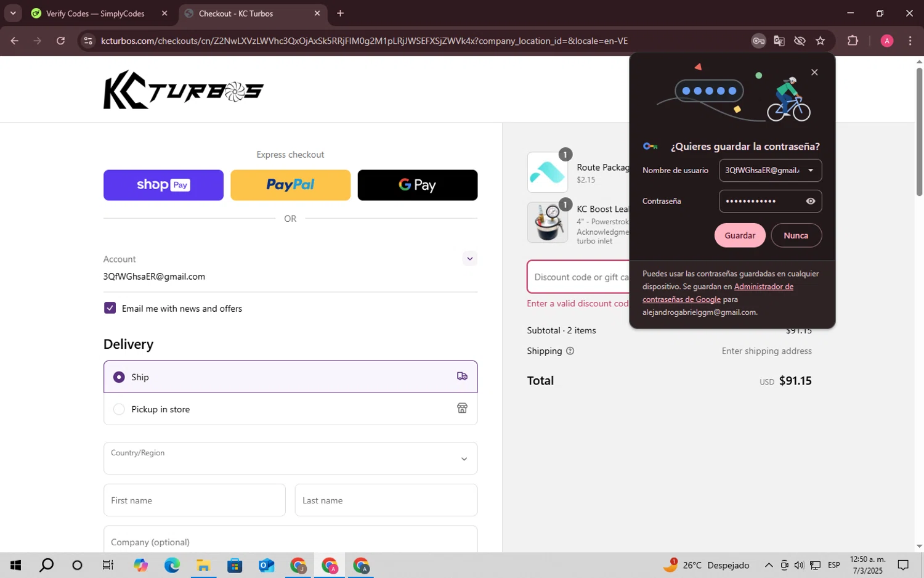Open a new browser tab
This screenshot has height=578, width=924.
click(341, 14)
